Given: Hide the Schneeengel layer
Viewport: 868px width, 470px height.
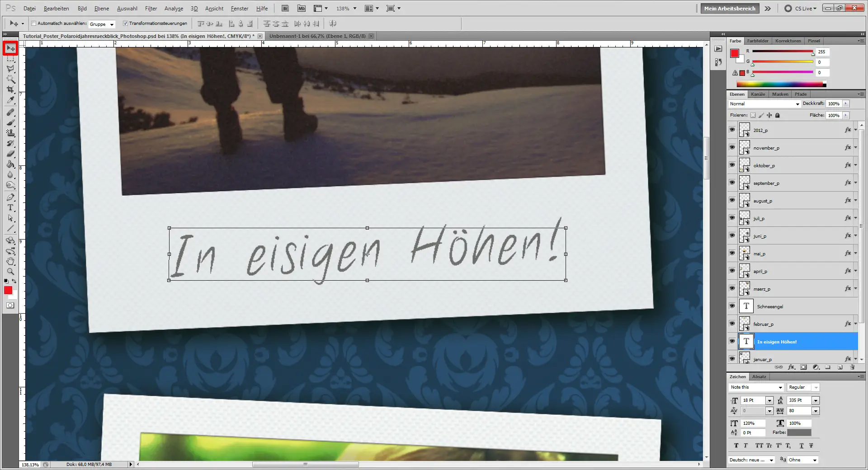Looking at the screenshot, I should tap(731, 306).
